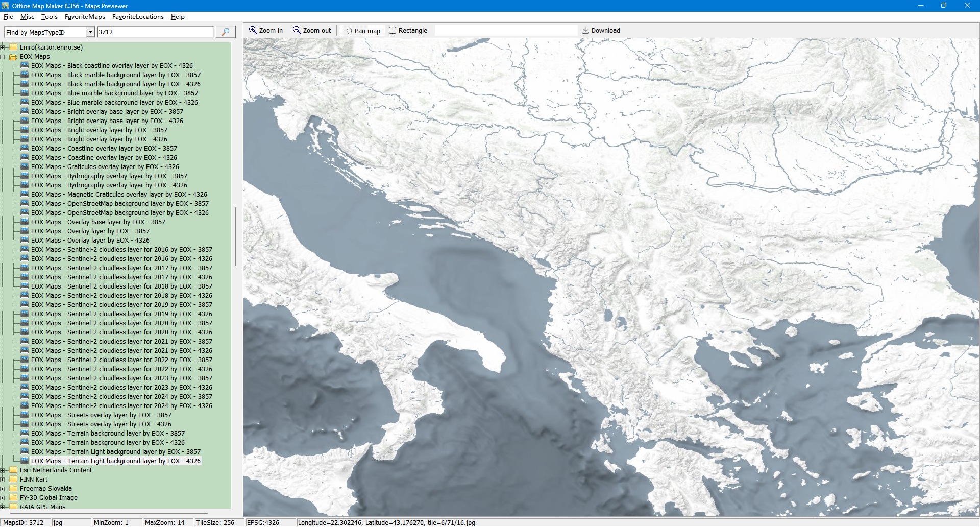
Task: Select the Rectangle selection tool
Action: tap(408, 31)
